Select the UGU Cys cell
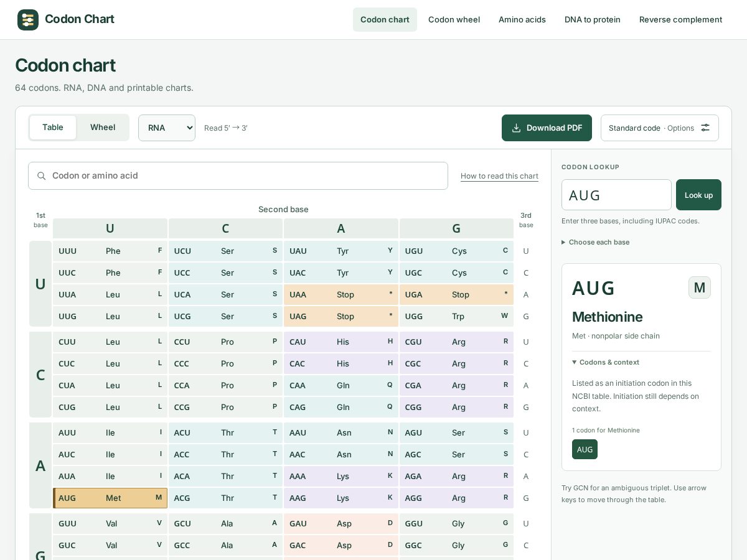747x560 pixels. pos(456,251)
